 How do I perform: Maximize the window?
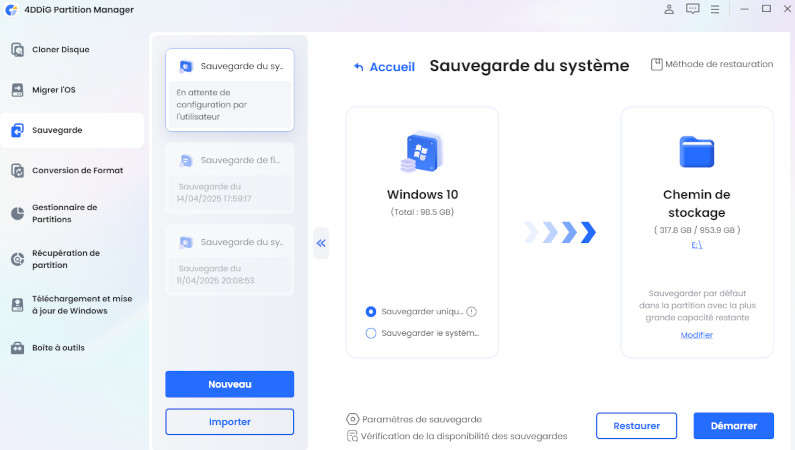767,9
